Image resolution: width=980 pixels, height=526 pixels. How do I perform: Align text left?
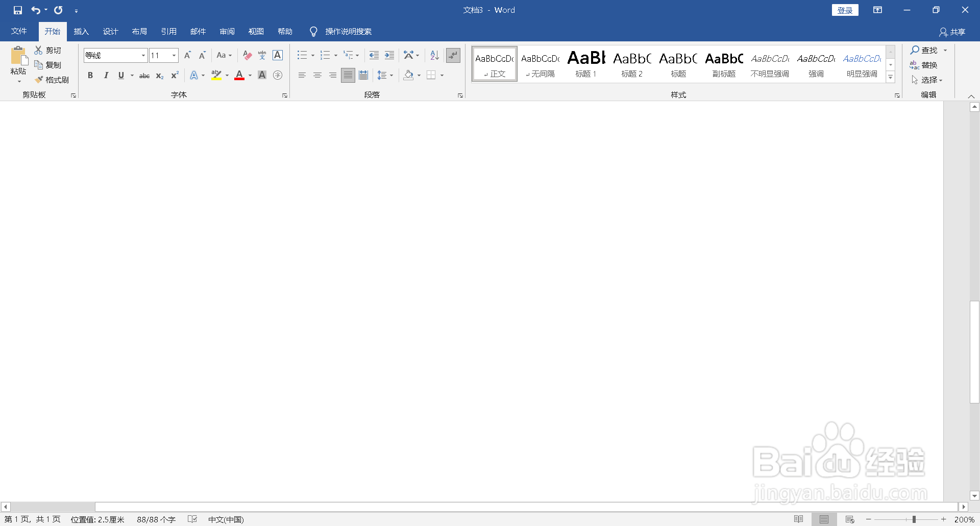302,75
